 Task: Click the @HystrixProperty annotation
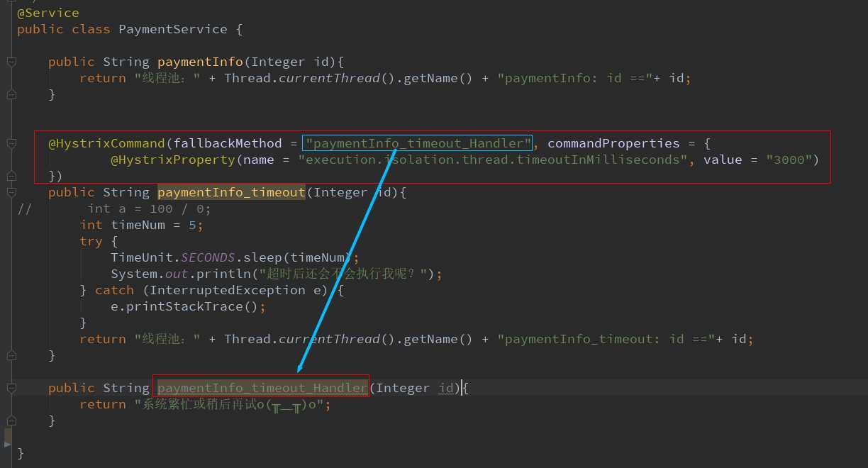[172, 160]
